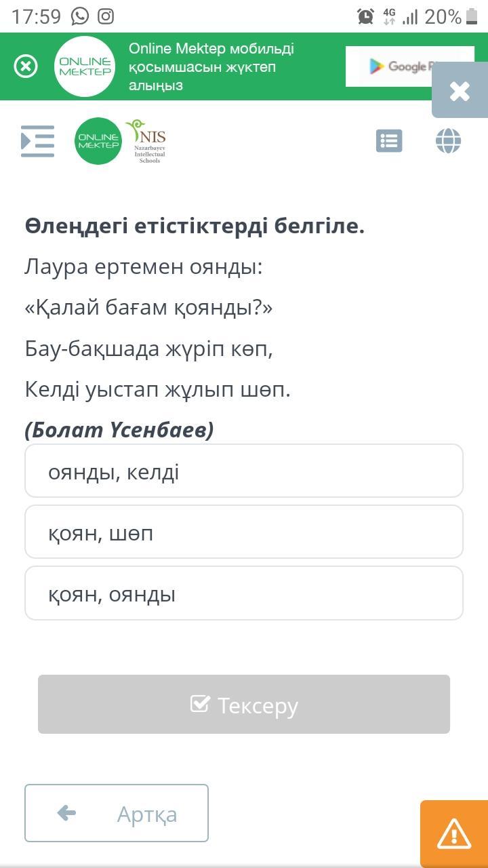Click the Тексеру check button

click(244, 705)
